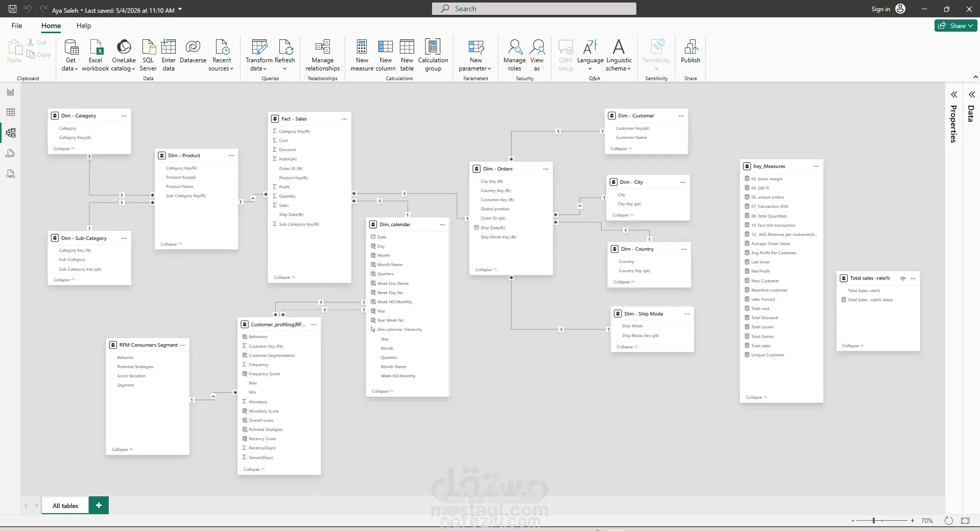Adjust the zoom slider handle
The image size is (980, 531).
(x=874, y=521)
